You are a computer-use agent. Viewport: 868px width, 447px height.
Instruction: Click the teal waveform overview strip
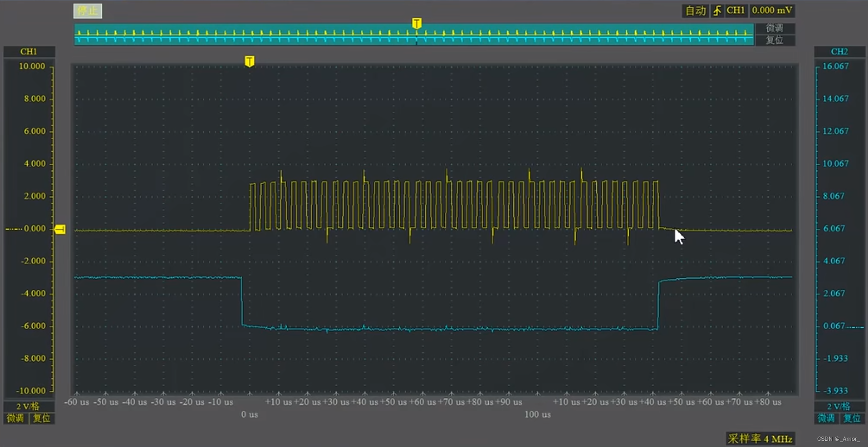tap(414, 34)
